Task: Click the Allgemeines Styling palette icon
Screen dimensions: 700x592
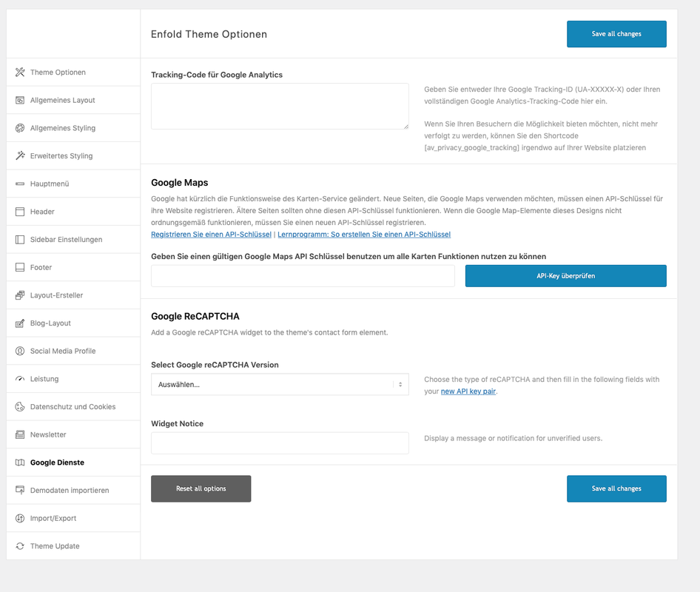Action: 20,128
